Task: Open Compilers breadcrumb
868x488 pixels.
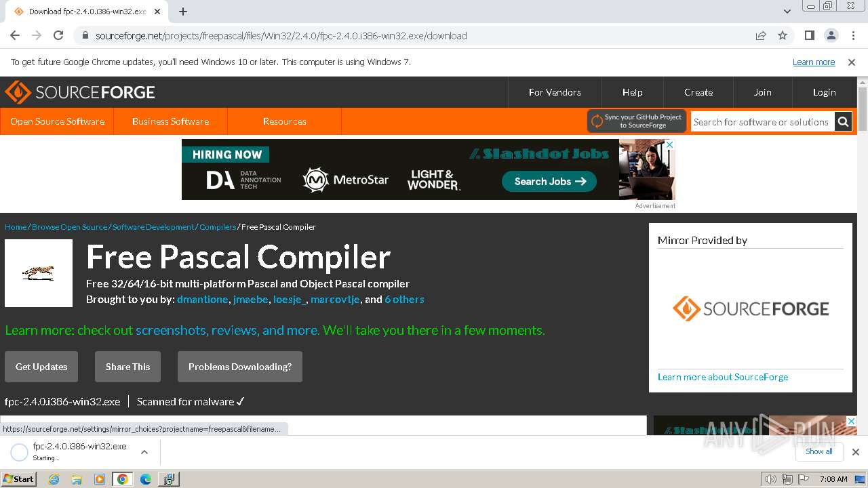Action: tap(218, 227)
